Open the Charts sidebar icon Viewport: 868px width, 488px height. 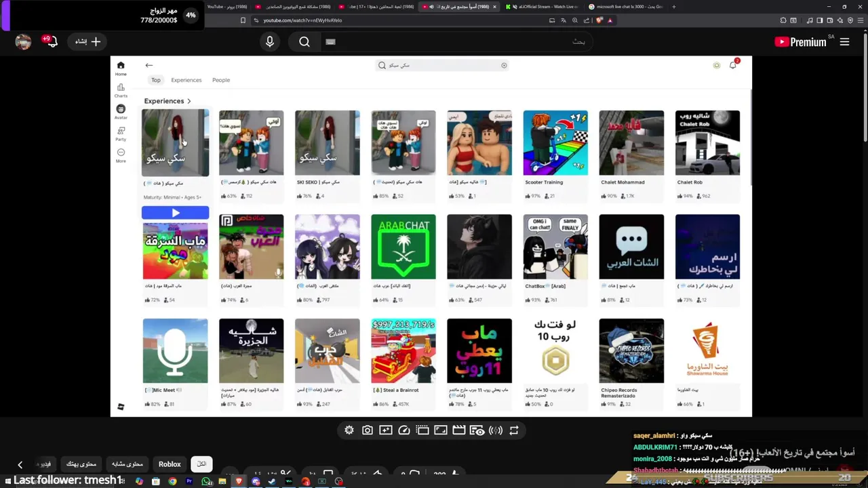(121, 87)
